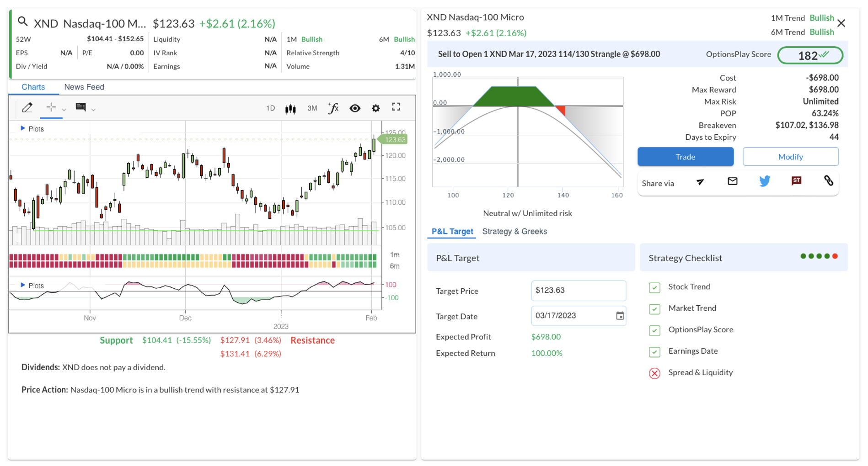Image resolution: width=868 pixels, height=466 pixels.
Task: Share the trade on StockTwits
Action: coord(797,181)
